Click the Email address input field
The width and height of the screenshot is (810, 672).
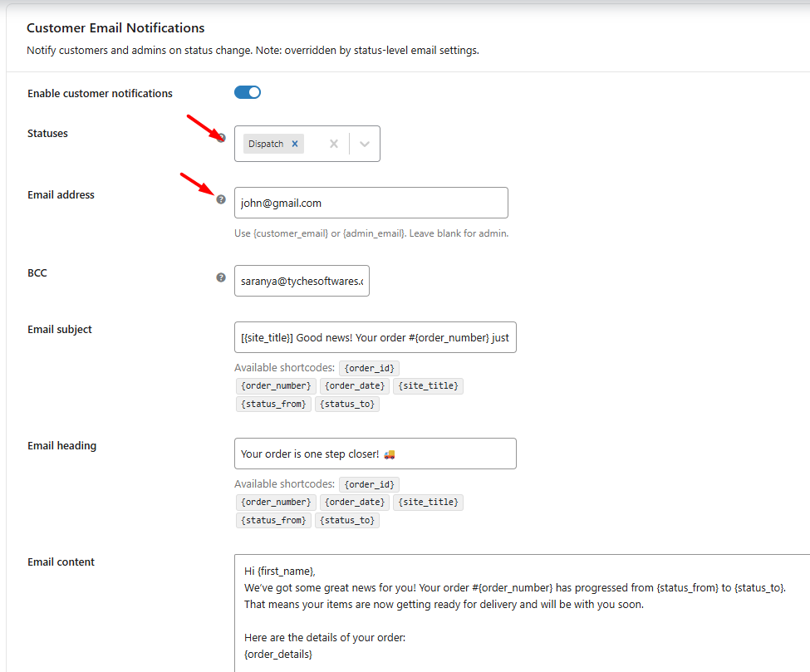[371, 203]
